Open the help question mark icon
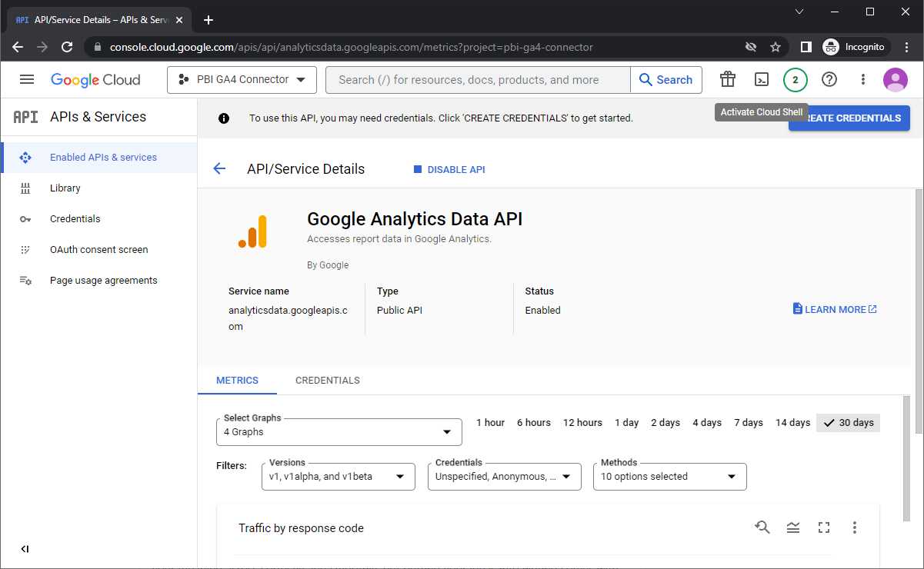The height and width of the screenshot is (569, 924). (829, 79)
